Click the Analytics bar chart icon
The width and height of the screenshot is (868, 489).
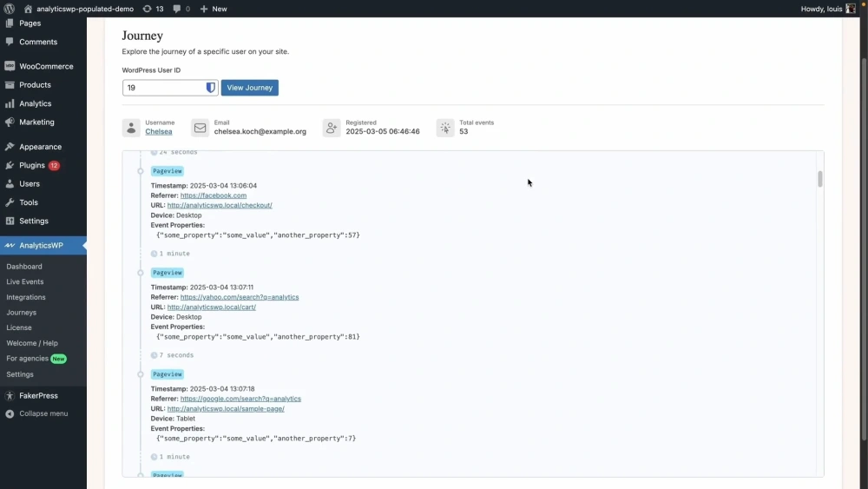10,103
